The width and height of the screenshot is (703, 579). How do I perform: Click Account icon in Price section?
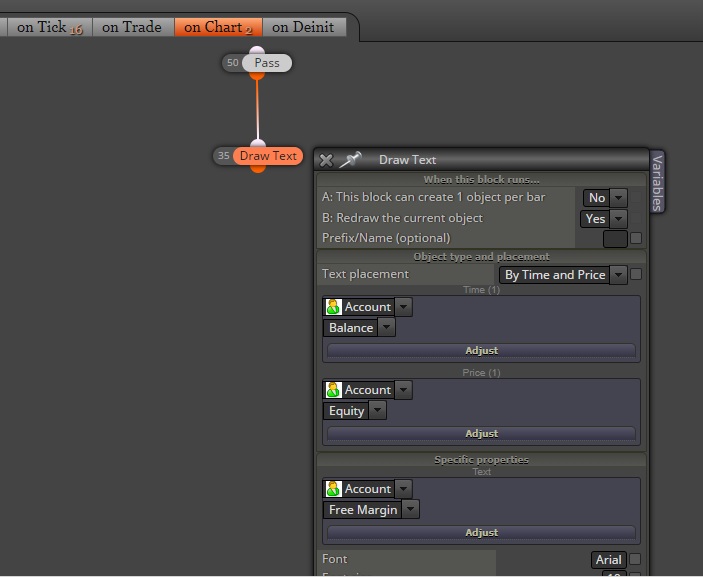click(333, 390)
